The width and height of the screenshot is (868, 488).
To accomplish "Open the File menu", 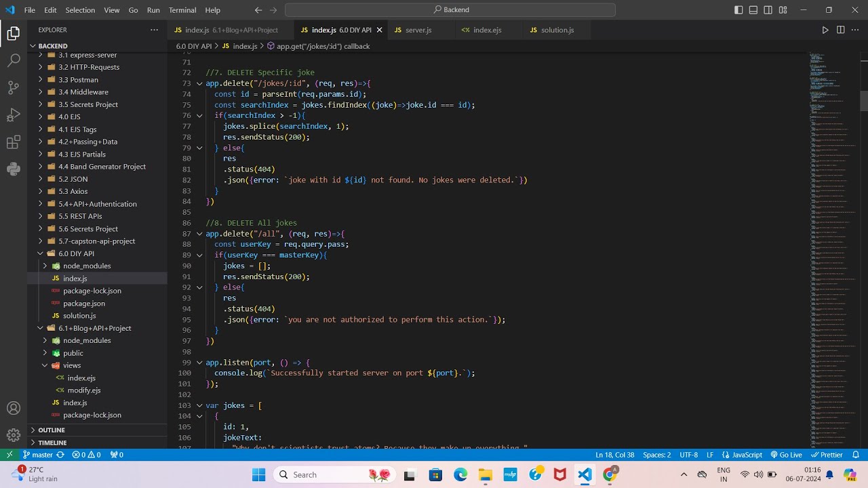I will pos(30,10).
